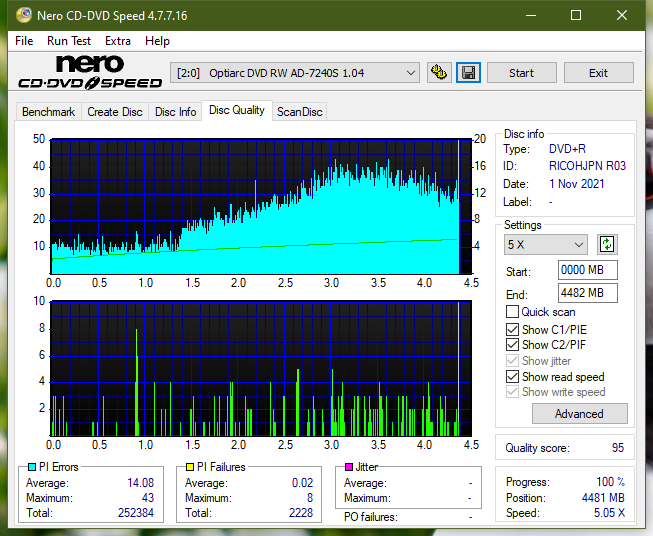The width and height of the screenshot is (653, 536).
Task: Click the PO failures label
Action: tap(371, 517)
